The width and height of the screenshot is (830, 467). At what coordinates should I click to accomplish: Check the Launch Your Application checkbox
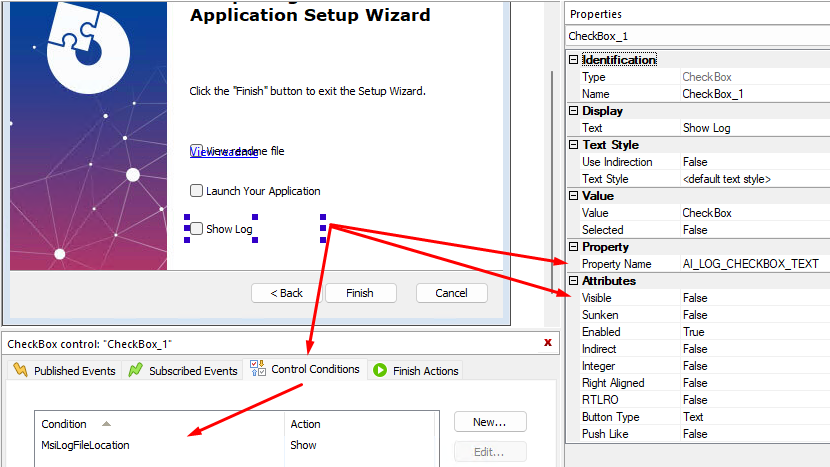pyautogui.click(x=196, y=191)
